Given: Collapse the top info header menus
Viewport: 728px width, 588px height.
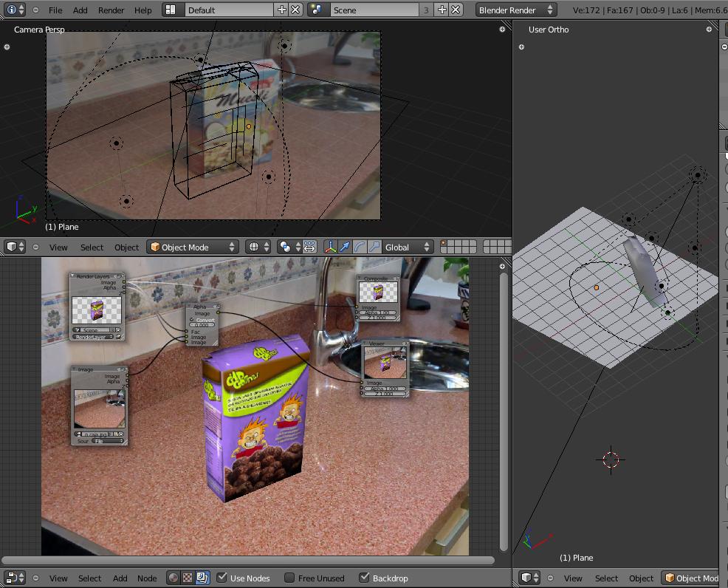Looking at the screenshot, I should tap(35, 10).
